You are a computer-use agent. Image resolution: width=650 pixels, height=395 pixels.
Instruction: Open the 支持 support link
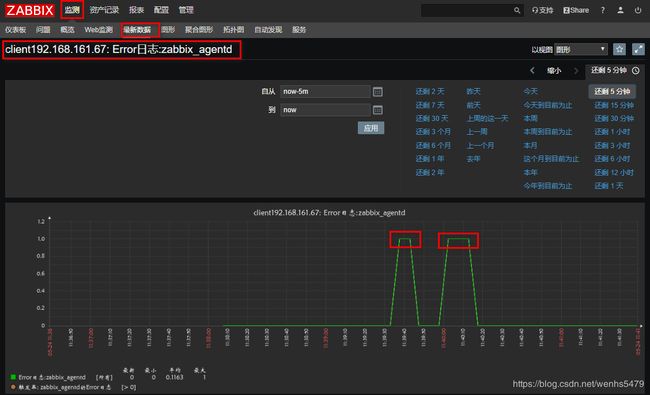[x=543, y=10]
